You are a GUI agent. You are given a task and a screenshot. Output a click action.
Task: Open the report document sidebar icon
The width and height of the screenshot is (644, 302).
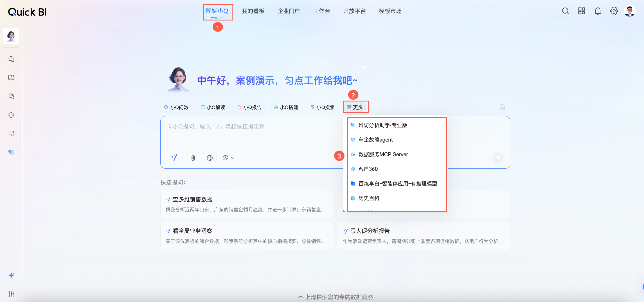pyautogui.click(x=11, y=96)
